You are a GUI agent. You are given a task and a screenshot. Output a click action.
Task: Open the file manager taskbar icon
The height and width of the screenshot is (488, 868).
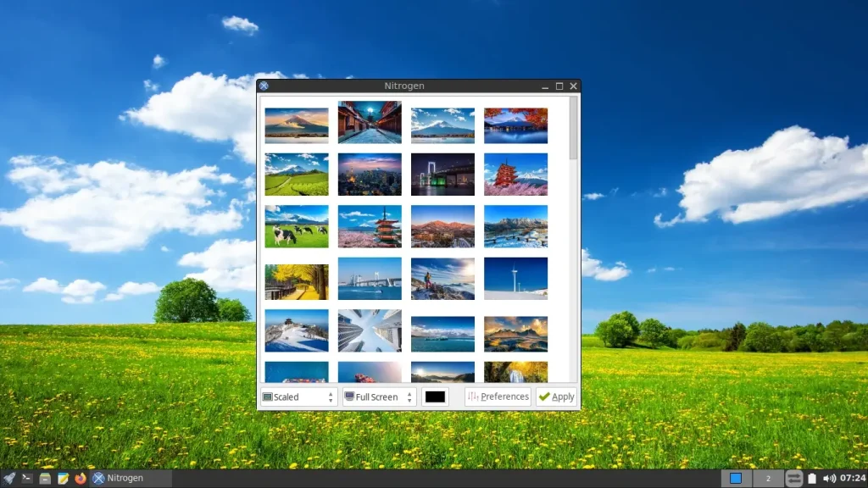pyautogui.click(x=45, y=478)
